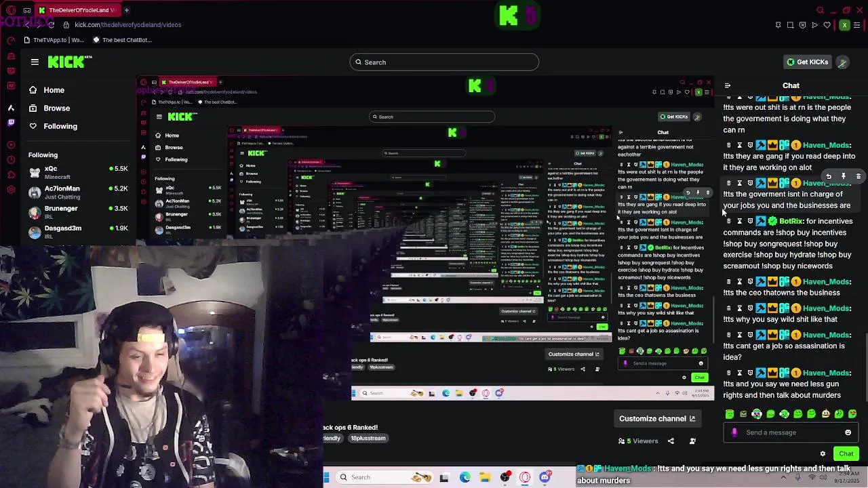
Task: Open The best ChatBot bookmark
Action: [122, 40]
